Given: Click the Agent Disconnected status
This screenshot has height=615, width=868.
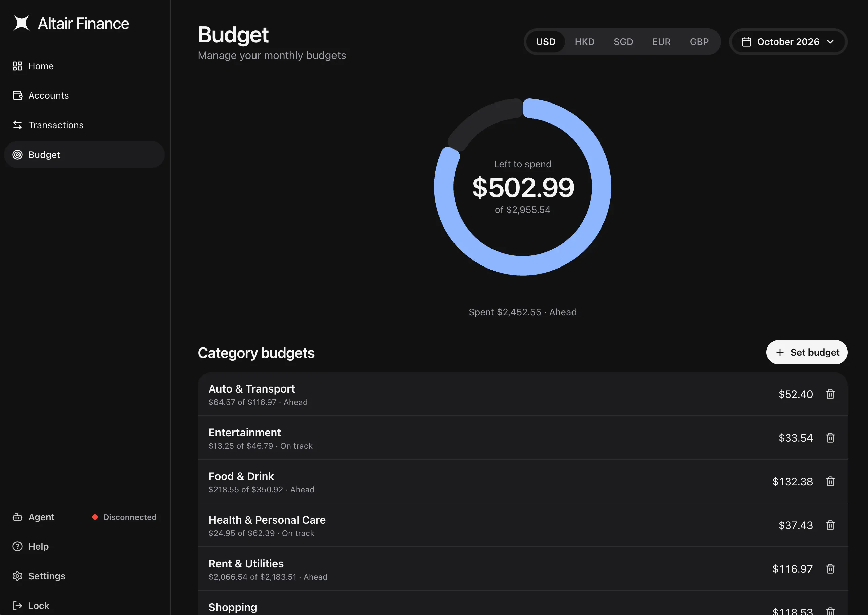Looking at the screenshot, I should coord(124,517).
